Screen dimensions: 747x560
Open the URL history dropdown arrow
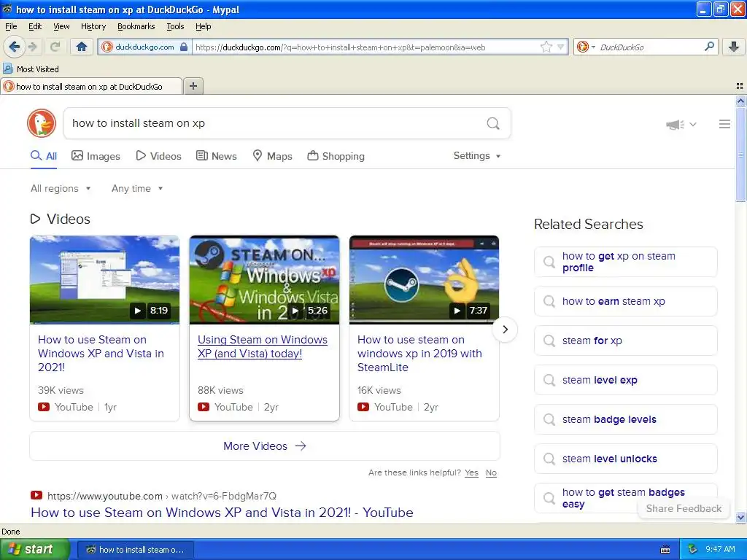[x=561, y=47]
